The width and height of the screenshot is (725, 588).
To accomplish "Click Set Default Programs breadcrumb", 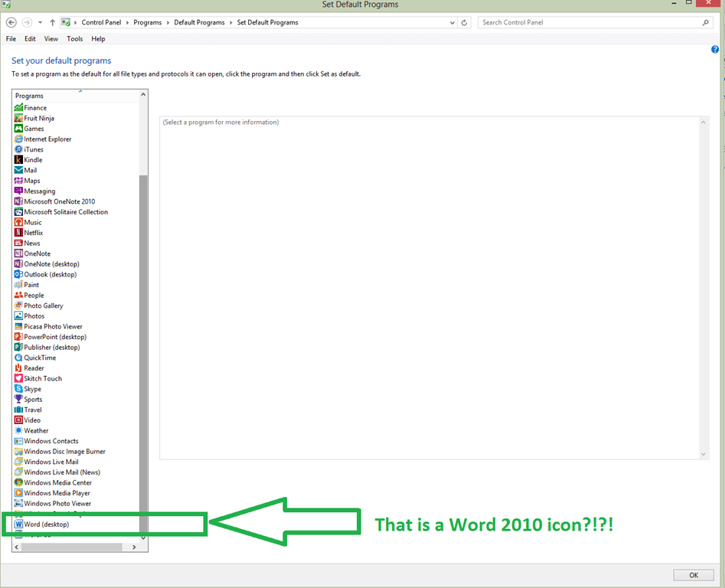I will [267, 22].
